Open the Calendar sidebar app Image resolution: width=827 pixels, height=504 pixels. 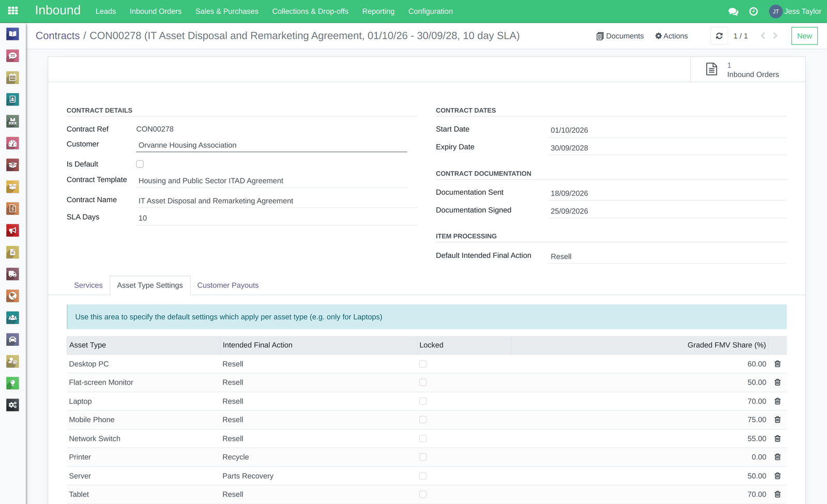13,78
